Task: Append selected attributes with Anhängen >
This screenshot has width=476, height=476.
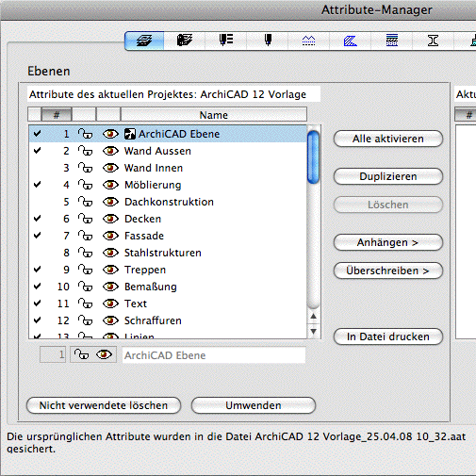Action: click(388, 242)
